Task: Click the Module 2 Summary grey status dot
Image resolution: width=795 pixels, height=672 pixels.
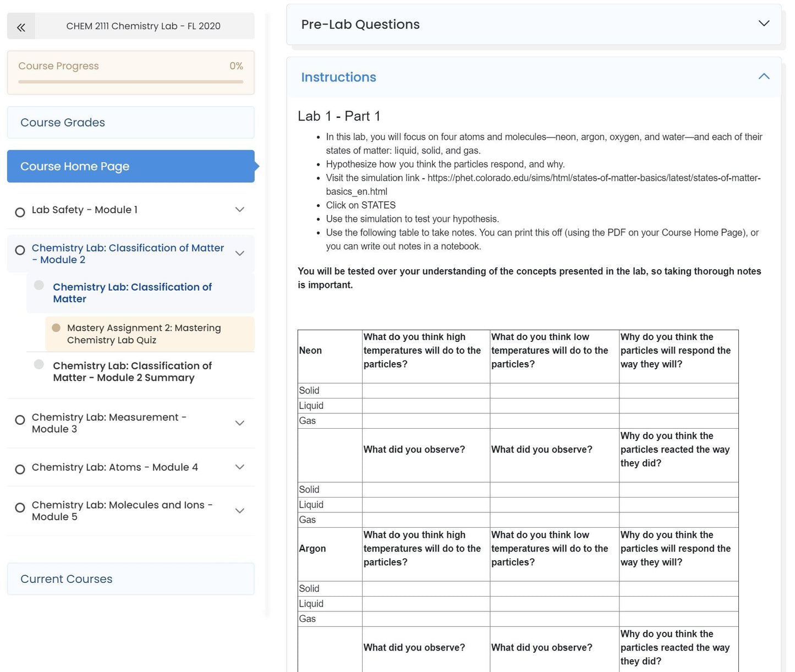Action: click(x=39, y=364)
